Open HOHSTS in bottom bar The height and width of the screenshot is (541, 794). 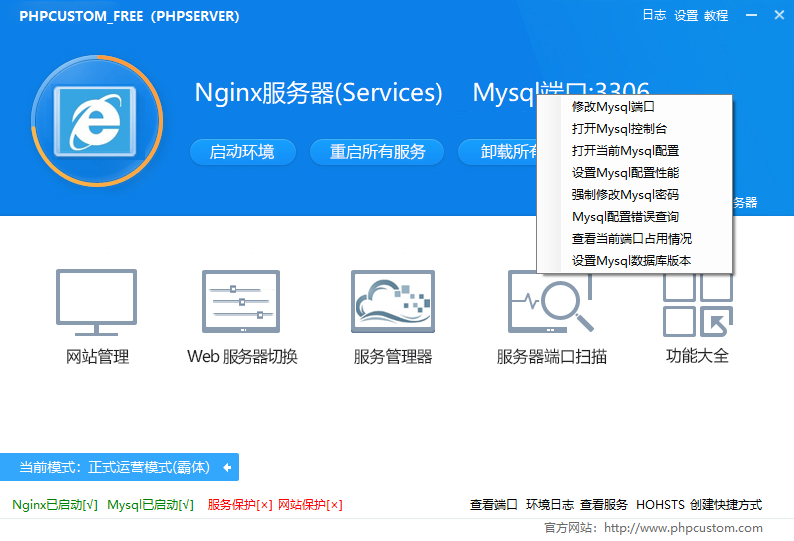[660, 505]
